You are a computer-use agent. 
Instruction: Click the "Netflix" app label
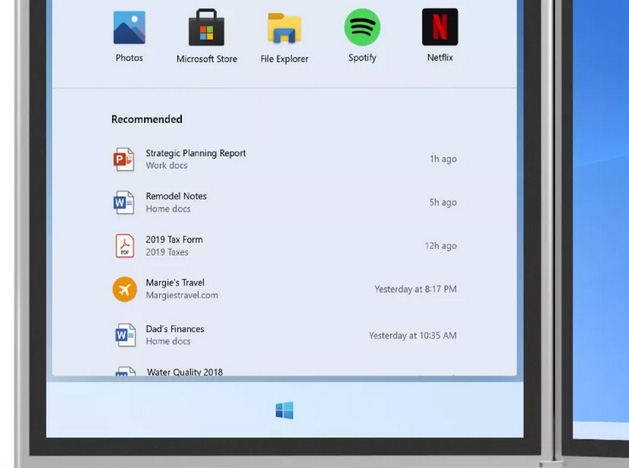(x=440, y=58)
